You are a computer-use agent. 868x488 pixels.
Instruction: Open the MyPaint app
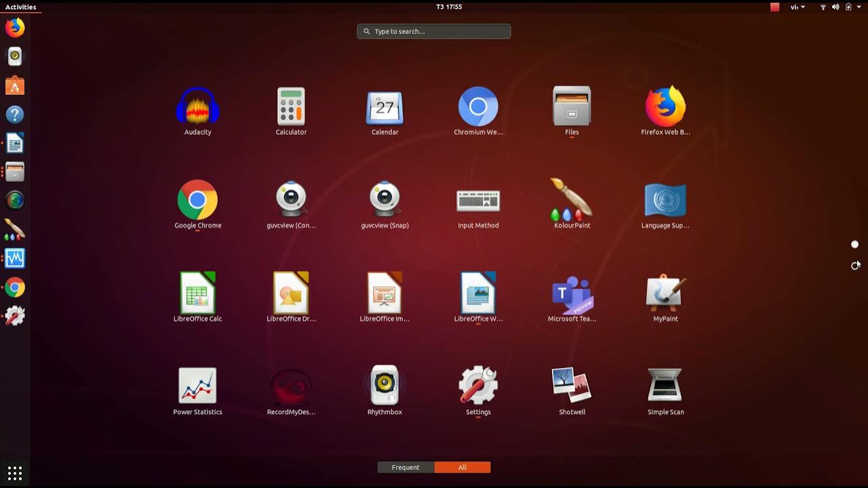(665, 298)
